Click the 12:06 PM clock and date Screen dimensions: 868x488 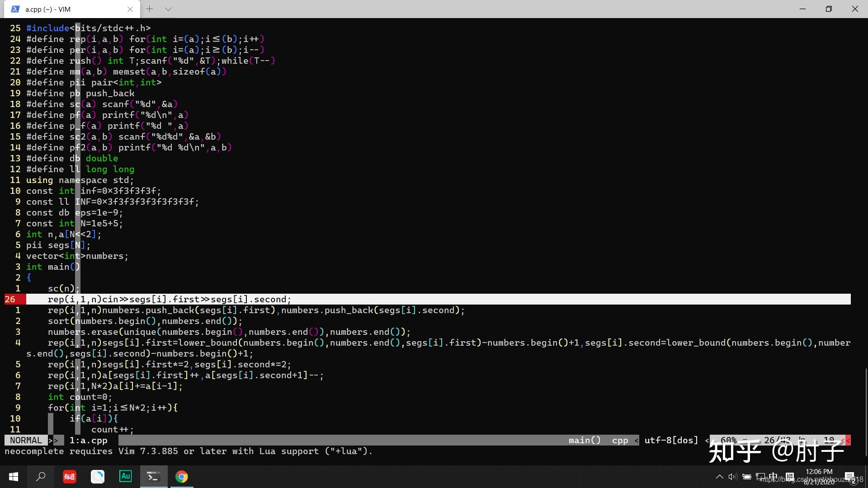pyautogui.click(x=819, y=477)
